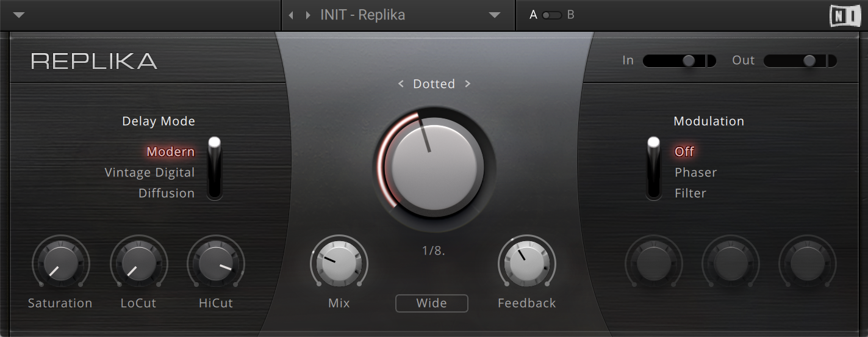The width and height of the screenshot is (868, 337).
Task: Click the right chevron beside Dotted
Action: pos(468,84)
